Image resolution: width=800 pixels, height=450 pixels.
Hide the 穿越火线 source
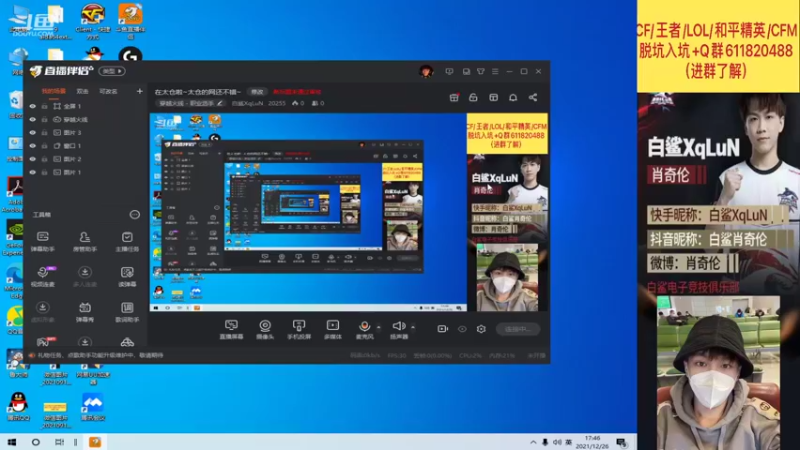33,119
